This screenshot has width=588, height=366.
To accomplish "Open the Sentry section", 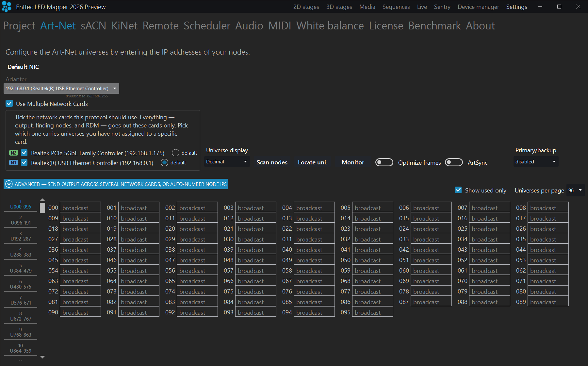I will (442, 7).
